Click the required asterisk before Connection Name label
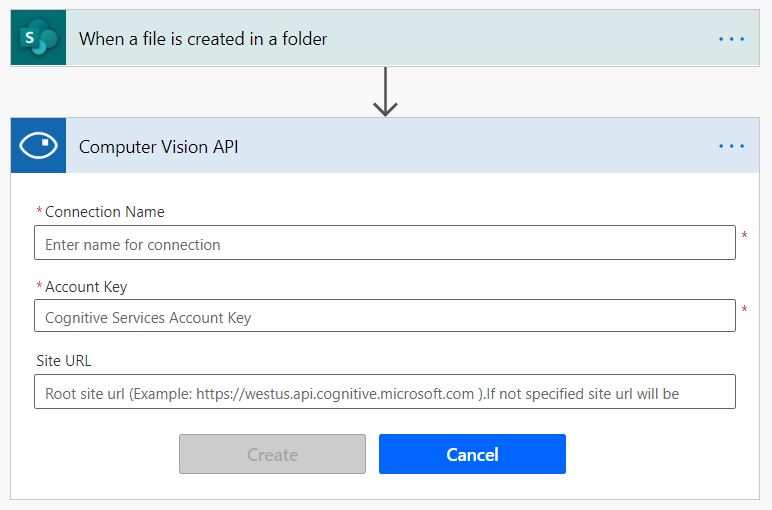 point(40,213)
